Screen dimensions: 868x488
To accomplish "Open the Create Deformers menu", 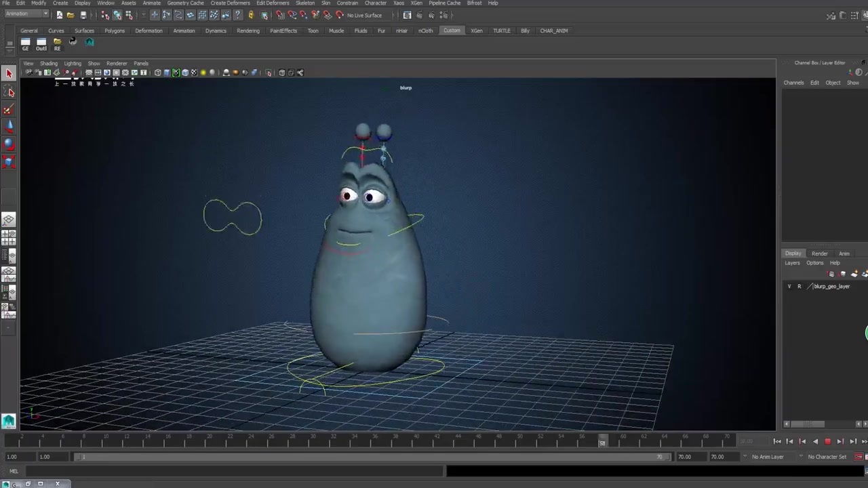I will [230, 3].
